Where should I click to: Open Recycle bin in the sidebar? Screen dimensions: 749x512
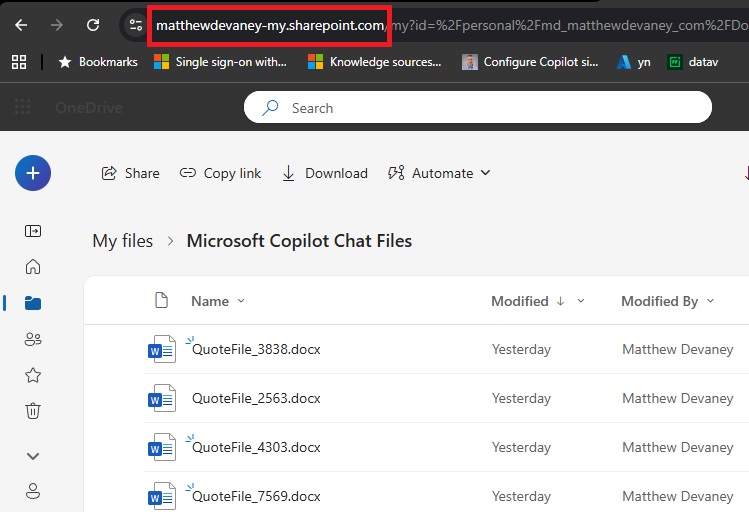[x=33, y=411]
